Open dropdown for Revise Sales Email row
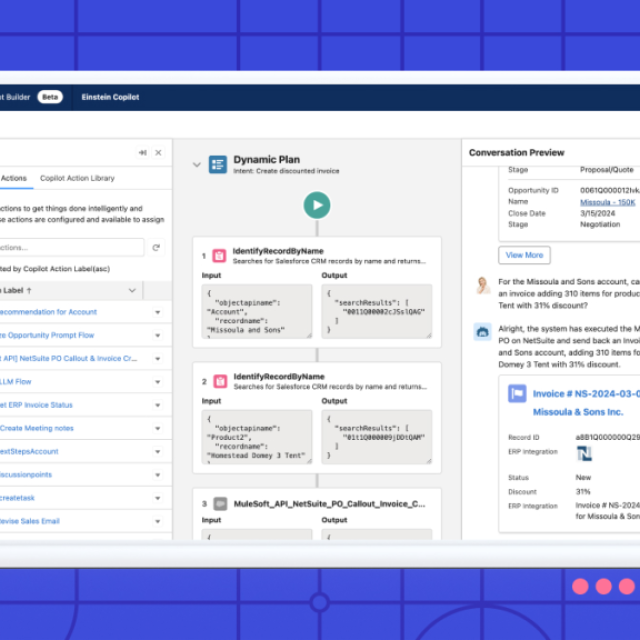The image size is (640, 640). (158, 522)
